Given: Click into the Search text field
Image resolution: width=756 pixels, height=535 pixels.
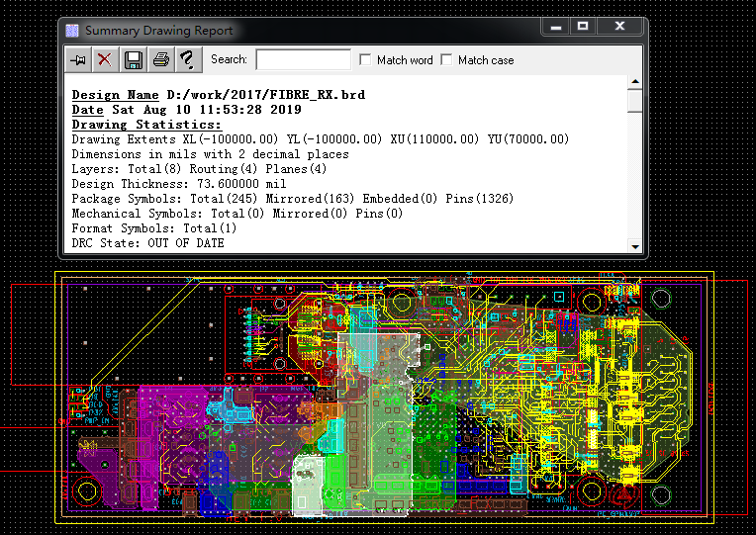Looking at the screenshot, I should [x=303, y=60].
